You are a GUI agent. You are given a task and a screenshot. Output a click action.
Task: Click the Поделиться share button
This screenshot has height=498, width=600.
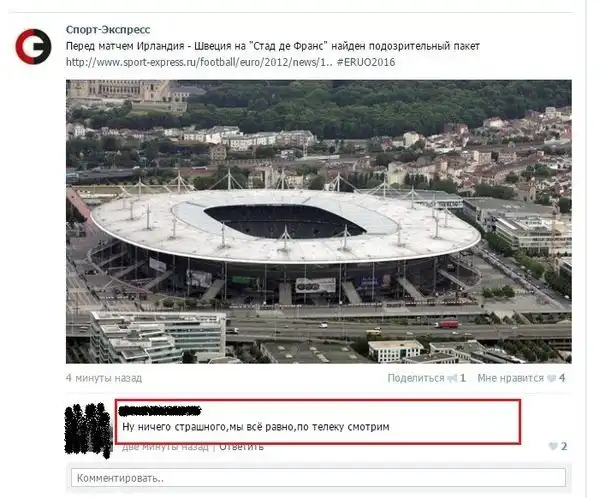click(x=416, y=378)
